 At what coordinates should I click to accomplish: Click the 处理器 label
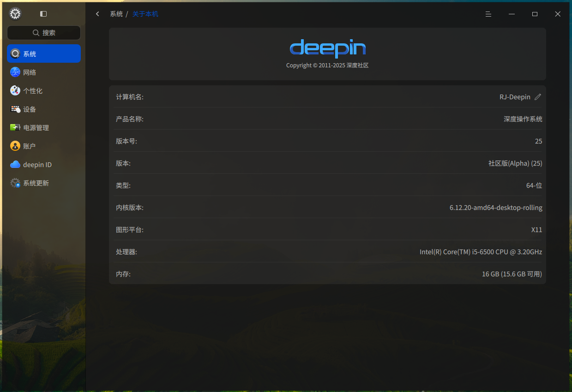(126, 252)
